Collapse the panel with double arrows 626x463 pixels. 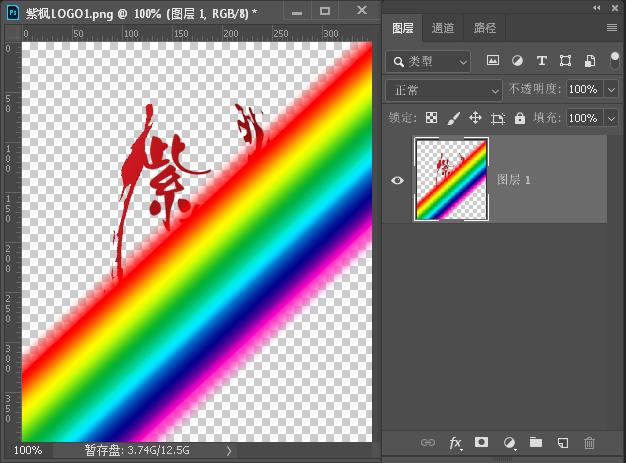(x=596, y=8)
